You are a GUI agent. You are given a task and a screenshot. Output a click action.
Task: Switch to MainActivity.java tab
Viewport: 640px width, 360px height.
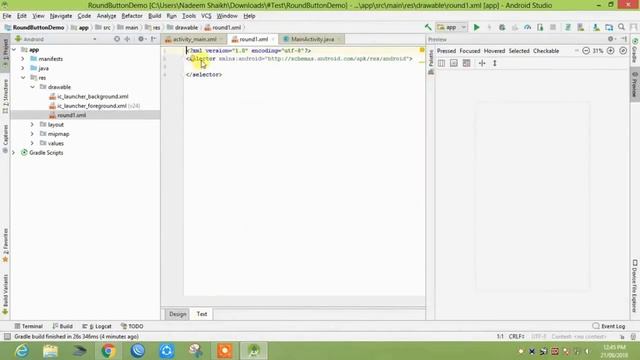[x=313, y=39]
